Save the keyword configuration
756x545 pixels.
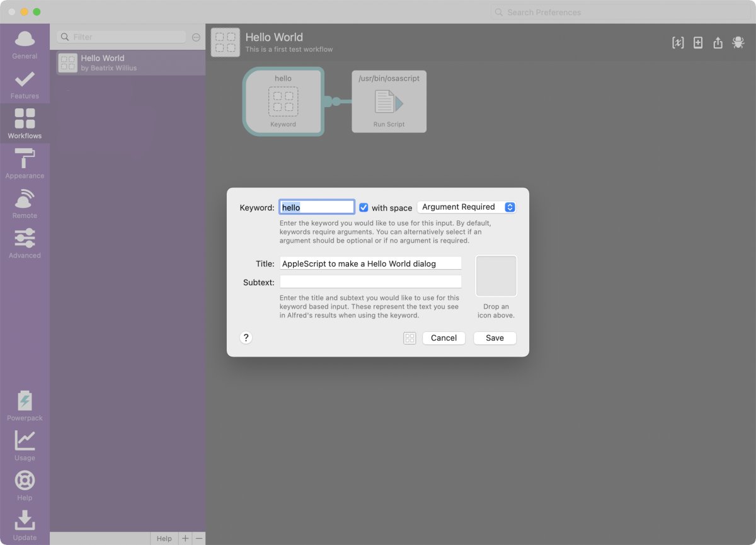(x=495, y=338)
